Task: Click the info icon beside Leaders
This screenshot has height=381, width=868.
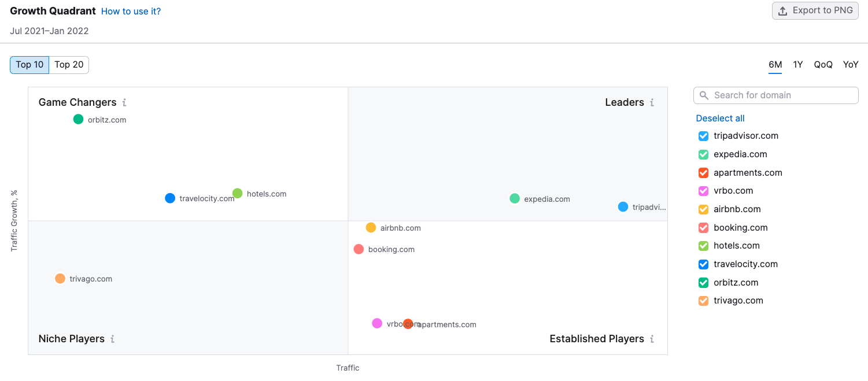Action: [x=652, y=103]
